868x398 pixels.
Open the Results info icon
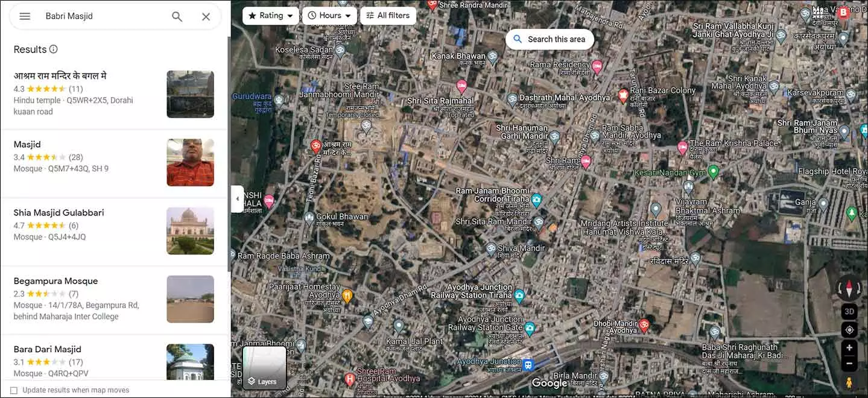[x=54, y=49]
